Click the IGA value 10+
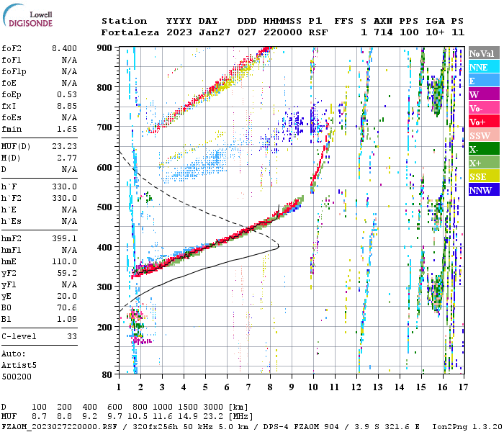 coord(435,32)
